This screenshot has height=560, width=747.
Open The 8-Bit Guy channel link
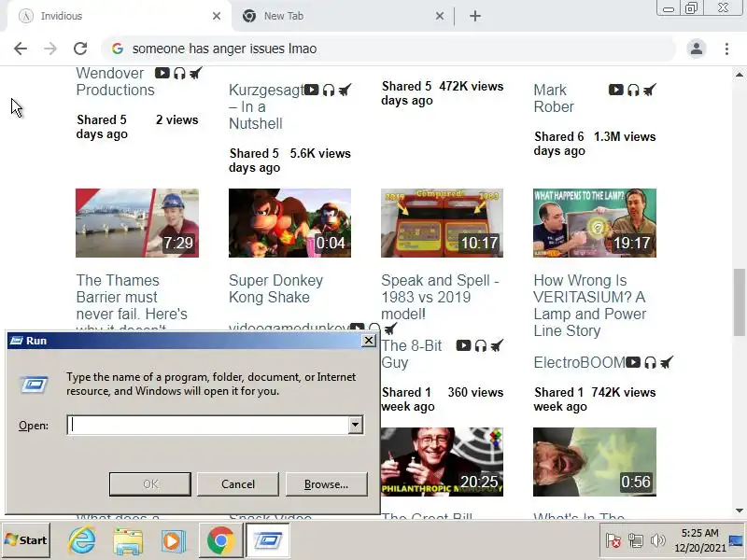[x=412, y=354]
